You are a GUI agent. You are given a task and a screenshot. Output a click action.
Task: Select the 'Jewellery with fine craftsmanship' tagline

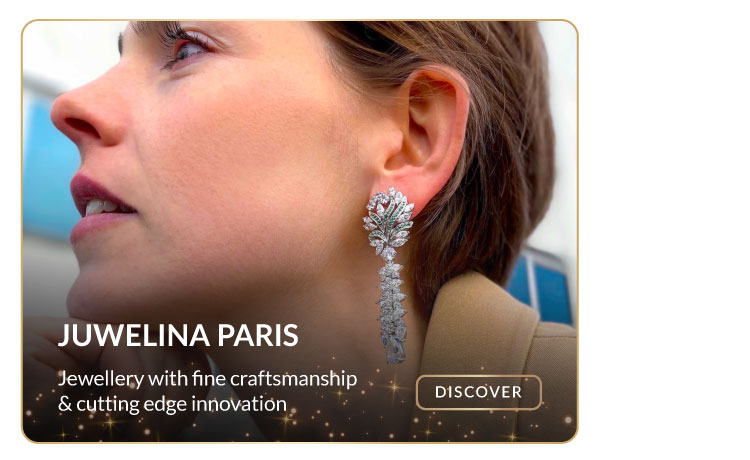[207, 379]
